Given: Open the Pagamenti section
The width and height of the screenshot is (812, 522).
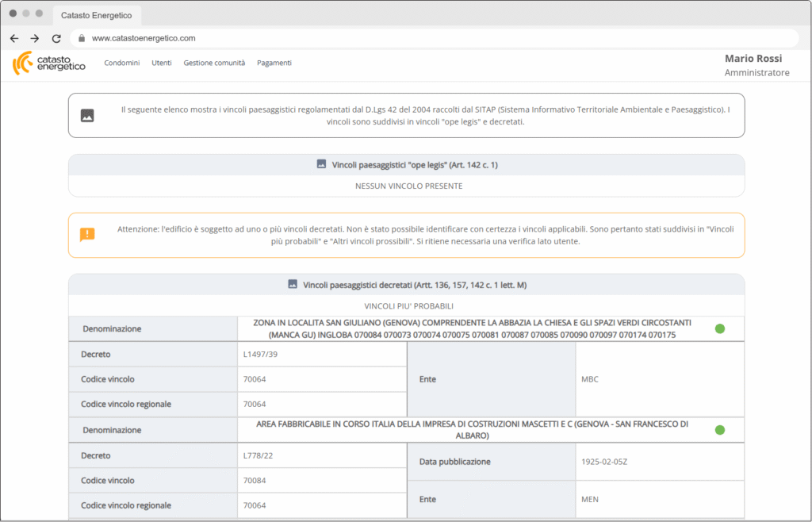Looking at the screenshot, I should tap(274, 63).
